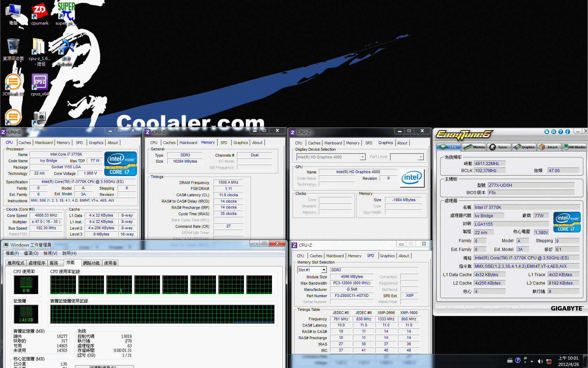Click XMP-2666 column header in Timings Table

[x=386, y=313]
